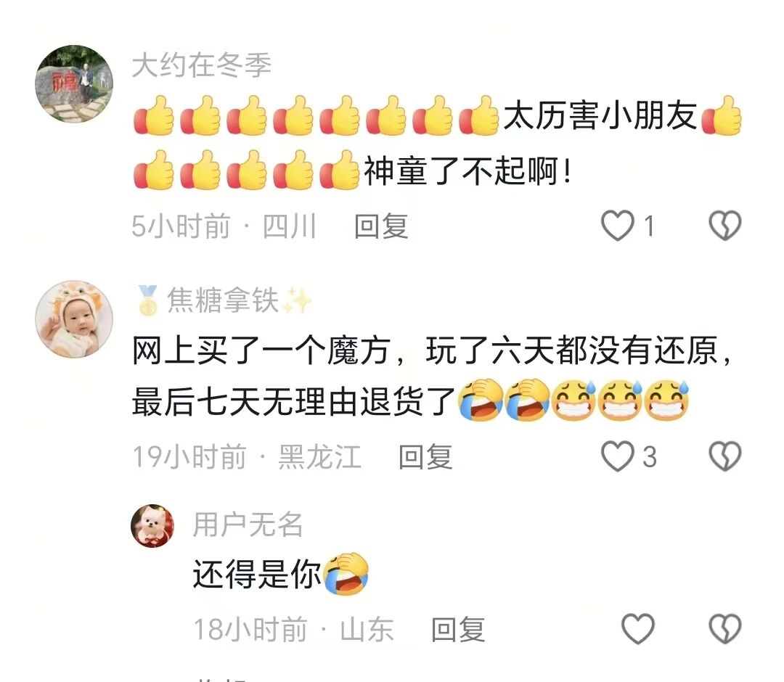The width and height of the screenshot is (784, 682).
Task: Open username 用户无名
Action: [x=248, y=525]
